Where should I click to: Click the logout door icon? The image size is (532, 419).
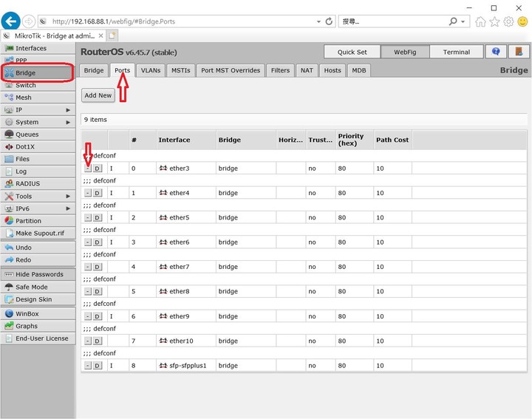click(x=519, y=52)
